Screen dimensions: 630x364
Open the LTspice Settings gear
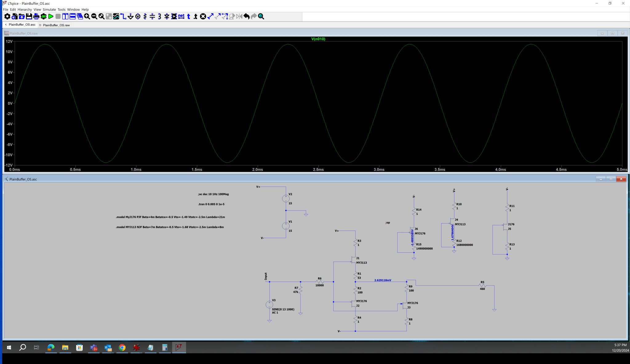pos(7,17)
